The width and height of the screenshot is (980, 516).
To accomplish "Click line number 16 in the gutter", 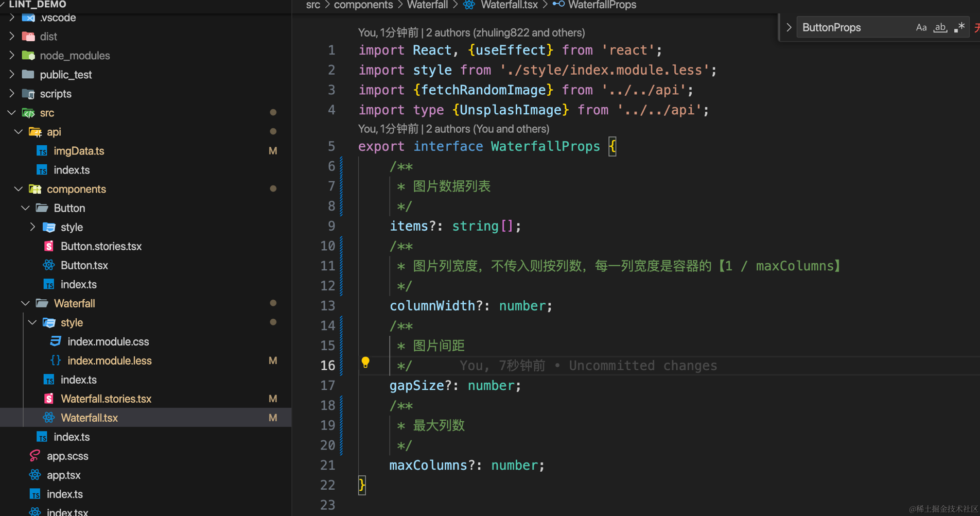I will [328, 366].
